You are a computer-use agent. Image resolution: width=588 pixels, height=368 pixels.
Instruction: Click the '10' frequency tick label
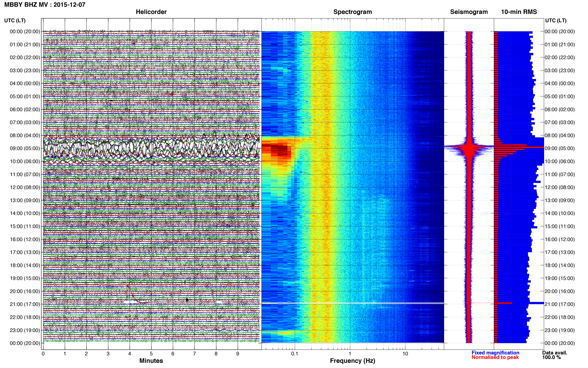click(405, 354)
